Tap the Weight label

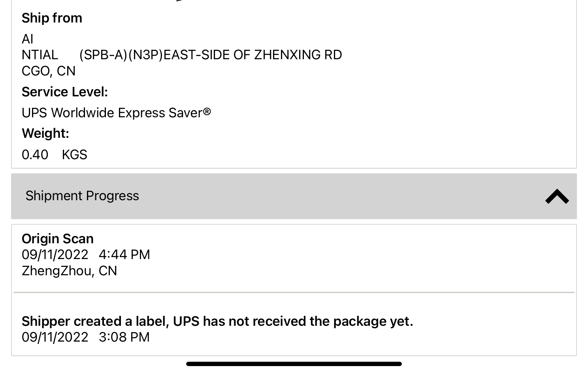[x=45, y=133]
